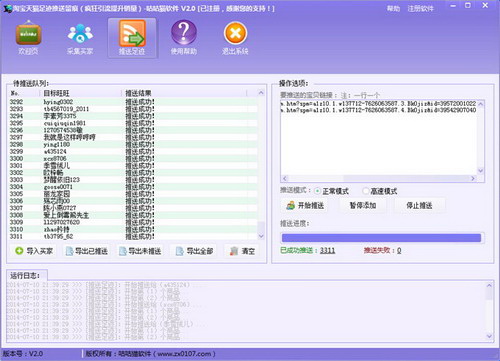Click the 停止推送 stop push button
The width and height of the screenshot is (500, 361).
coord(419,205)
